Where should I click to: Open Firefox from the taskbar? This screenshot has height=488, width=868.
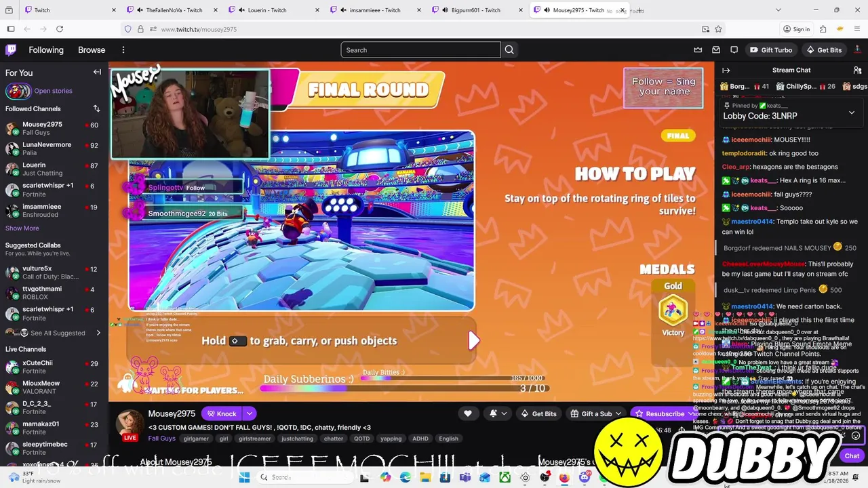coord(564,477)
